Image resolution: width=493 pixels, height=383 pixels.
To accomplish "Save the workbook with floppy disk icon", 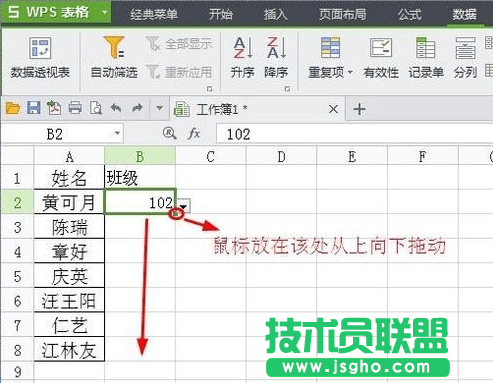I will coord(34,108).
